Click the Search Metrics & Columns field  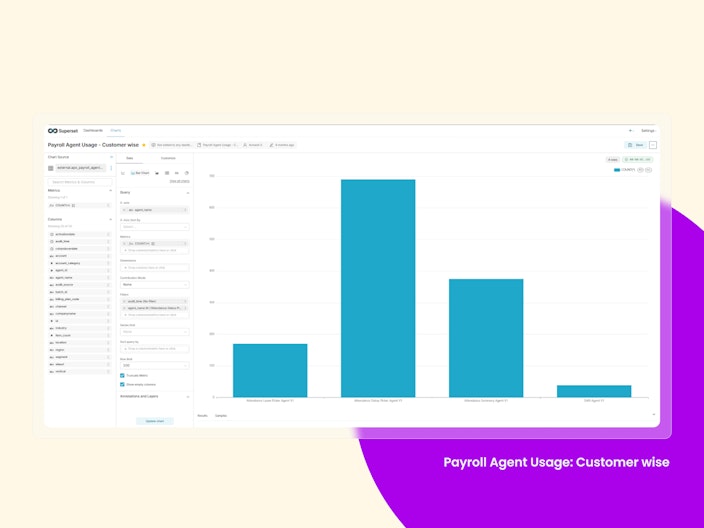(80, 182)
